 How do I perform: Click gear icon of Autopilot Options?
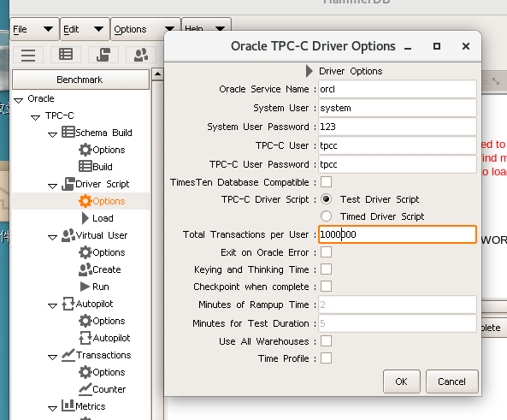(85, 321)
